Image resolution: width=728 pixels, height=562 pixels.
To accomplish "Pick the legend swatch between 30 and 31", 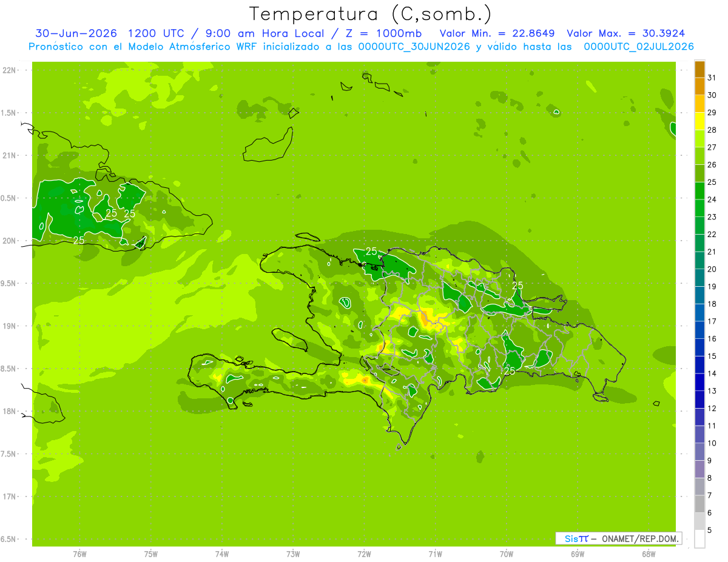I will tap(699, 87).
